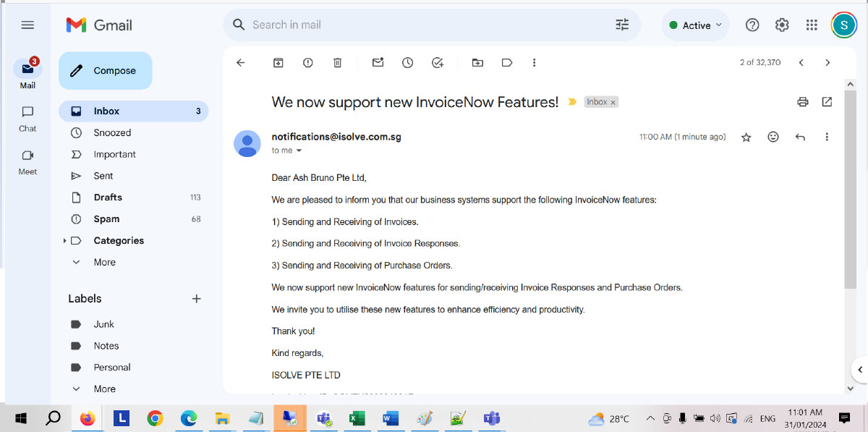Print the email using the printer icon
The width and height of the screenshot is (868, 432).
[x=802, y=102]
